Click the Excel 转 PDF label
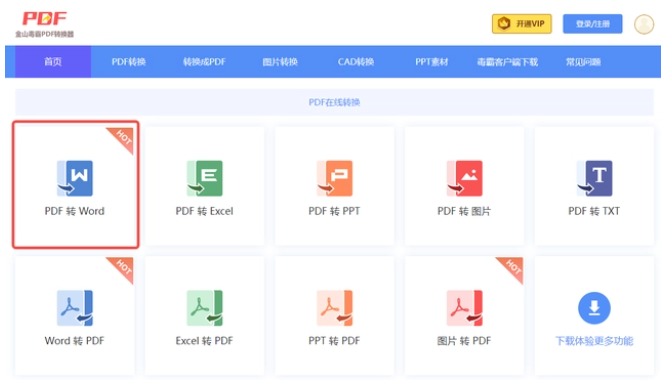The width and height of the screenshot is (666, 381). click(x=205, y=341)
